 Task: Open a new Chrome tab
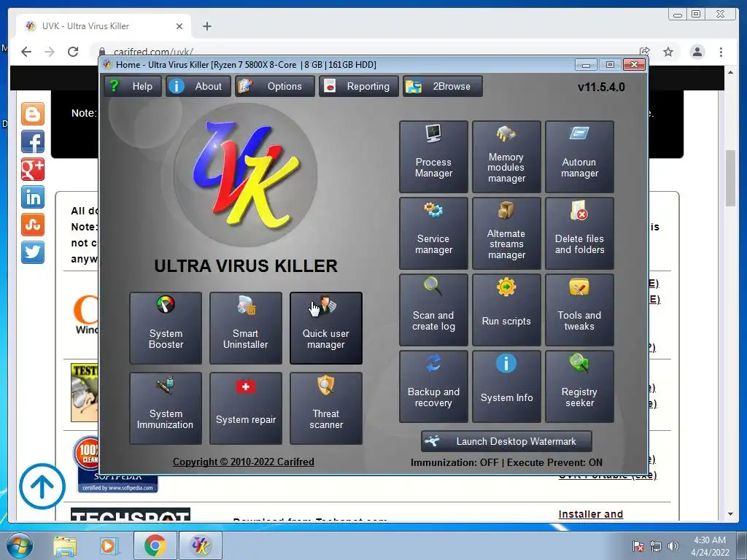[x=206, y=26]
